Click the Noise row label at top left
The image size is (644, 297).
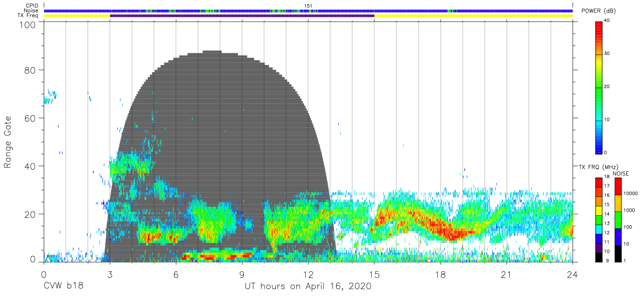(30, 11)
